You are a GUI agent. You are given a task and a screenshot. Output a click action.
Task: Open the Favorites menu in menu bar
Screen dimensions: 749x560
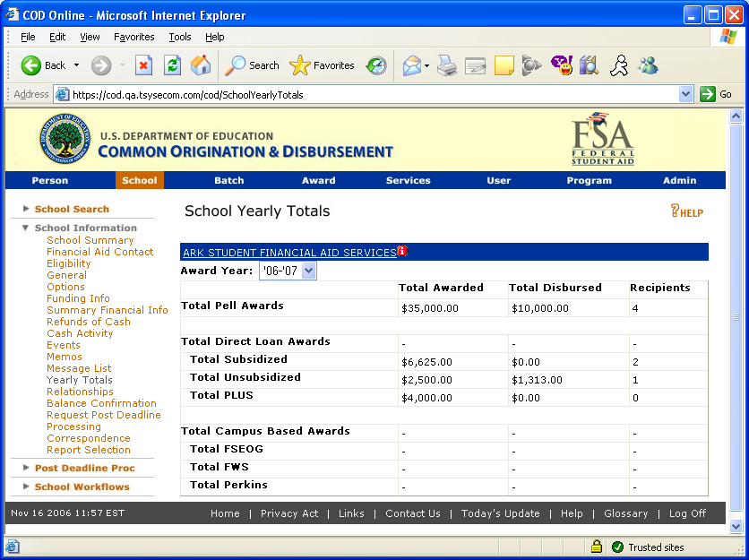[133, 37]
